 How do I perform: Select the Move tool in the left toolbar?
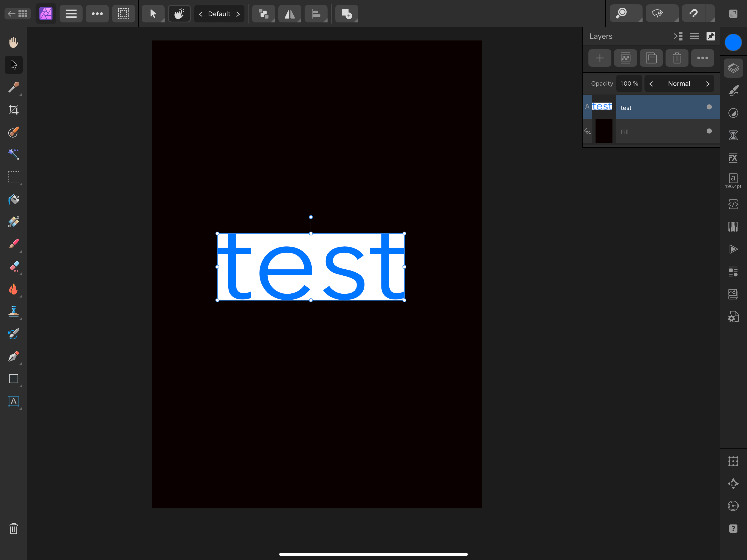[x=13, y=64]
